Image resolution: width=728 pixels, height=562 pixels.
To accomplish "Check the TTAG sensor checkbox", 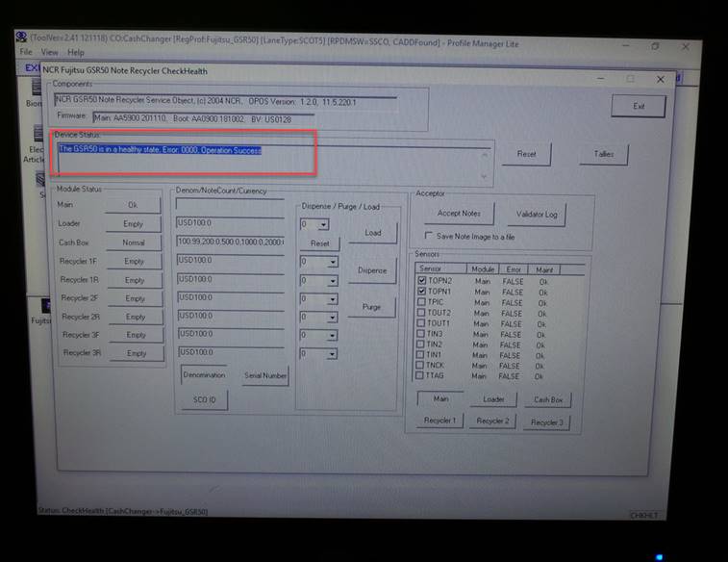I will (x=421, y=376).
